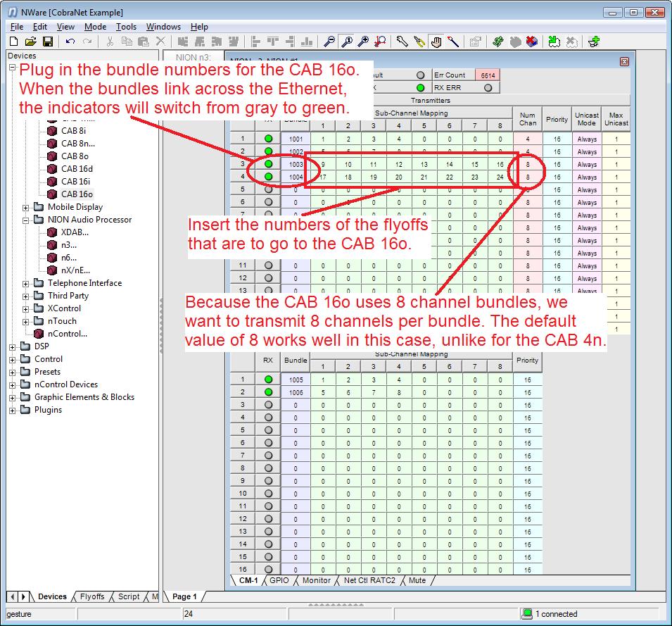Select the hand gesture tool
672x626 pixels.
(436, 42)
